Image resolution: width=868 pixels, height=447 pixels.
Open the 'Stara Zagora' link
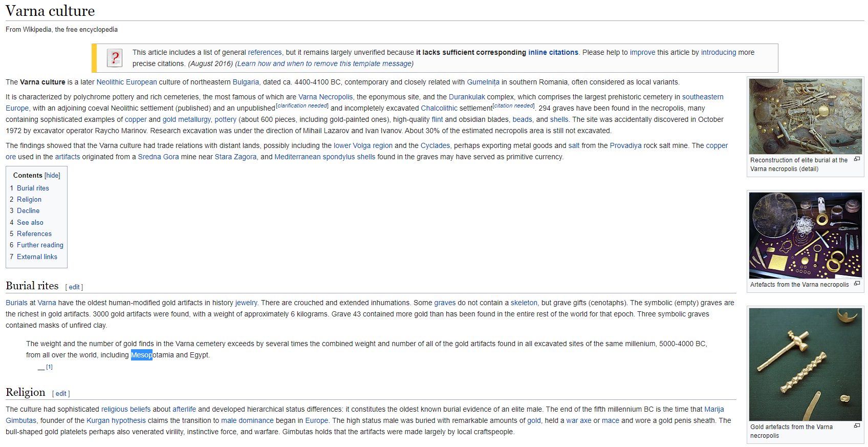coord(235,157)
